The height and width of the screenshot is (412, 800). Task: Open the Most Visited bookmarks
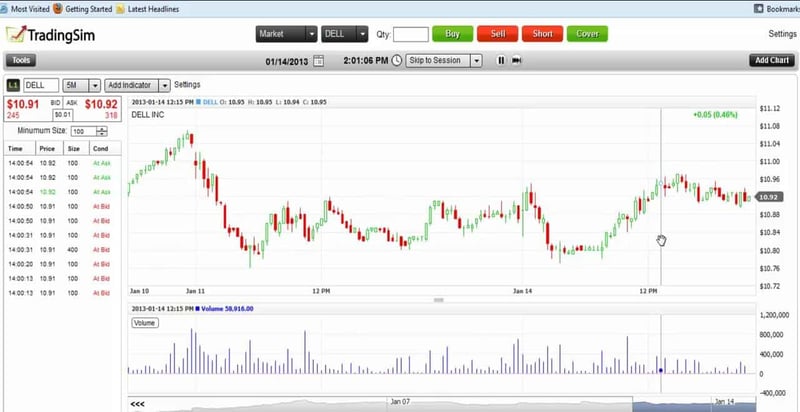click(x=25, y=9)
